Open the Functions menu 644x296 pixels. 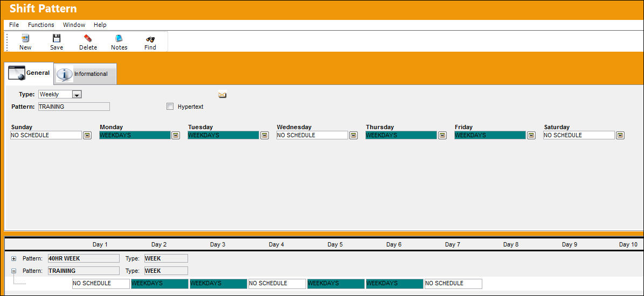[x=41, y=25]
